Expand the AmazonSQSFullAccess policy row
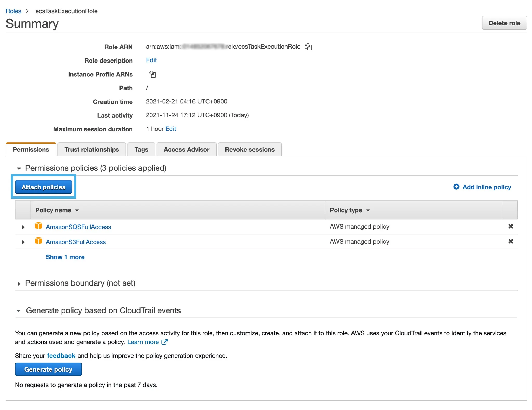Image resolution: width=532 pixels, height=410 pixels. 23,227
